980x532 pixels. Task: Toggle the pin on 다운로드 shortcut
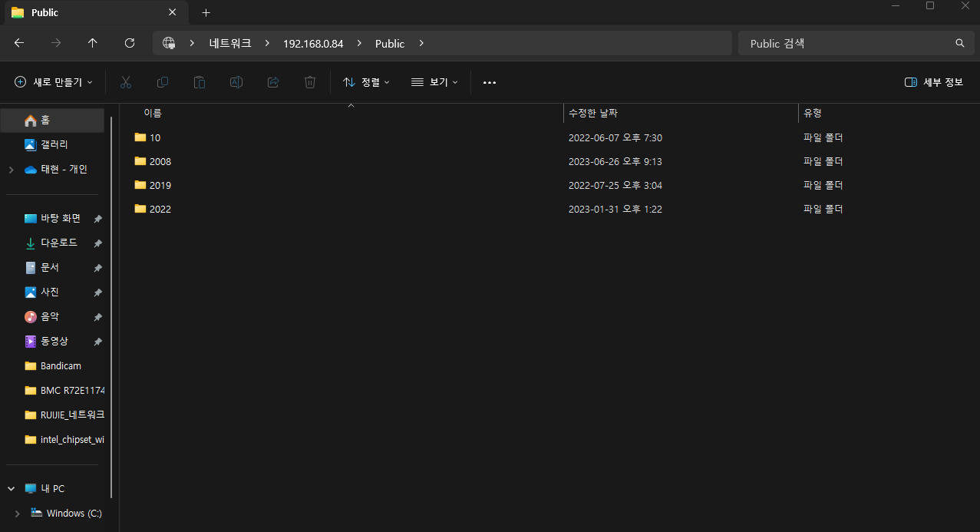(x=97, y=243)
